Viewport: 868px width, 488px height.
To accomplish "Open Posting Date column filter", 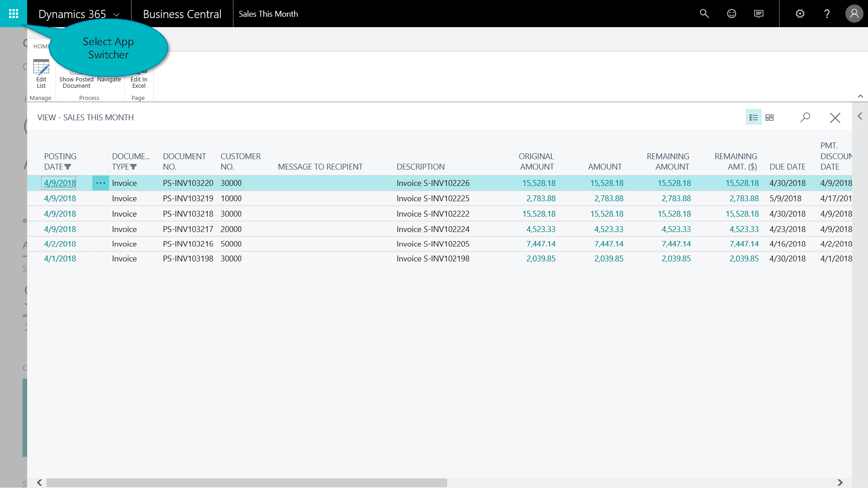I will (68, 167).
